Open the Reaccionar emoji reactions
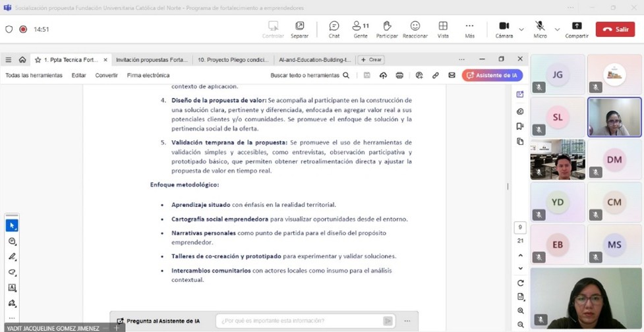 (x=415, y=29)
